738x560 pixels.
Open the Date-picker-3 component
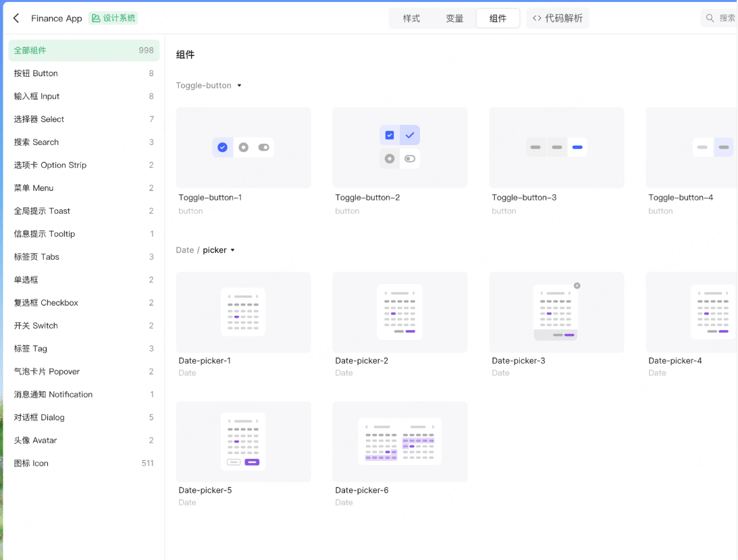click(x=556, y=312)
